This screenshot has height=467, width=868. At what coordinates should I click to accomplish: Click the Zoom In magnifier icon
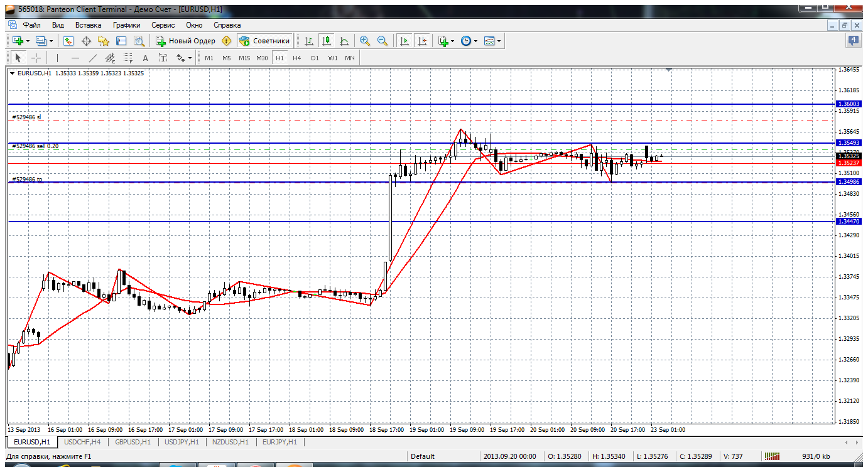[x=364, y=41]
